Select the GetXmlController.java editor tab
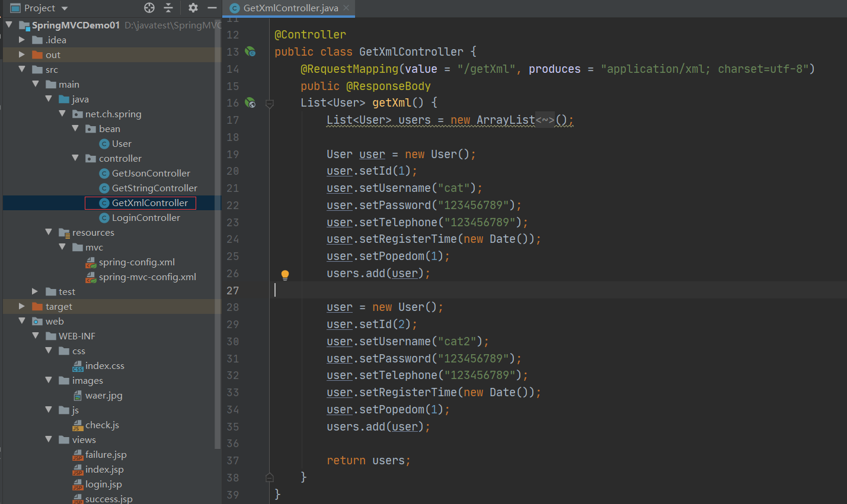The image size is (847, 504). point(289,8)
